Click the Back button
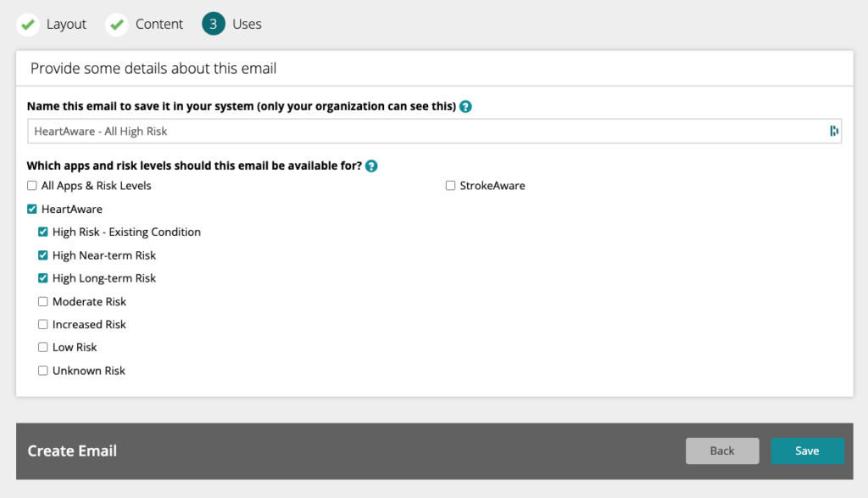This screenshot has height=498, width=868. point(722,450)
